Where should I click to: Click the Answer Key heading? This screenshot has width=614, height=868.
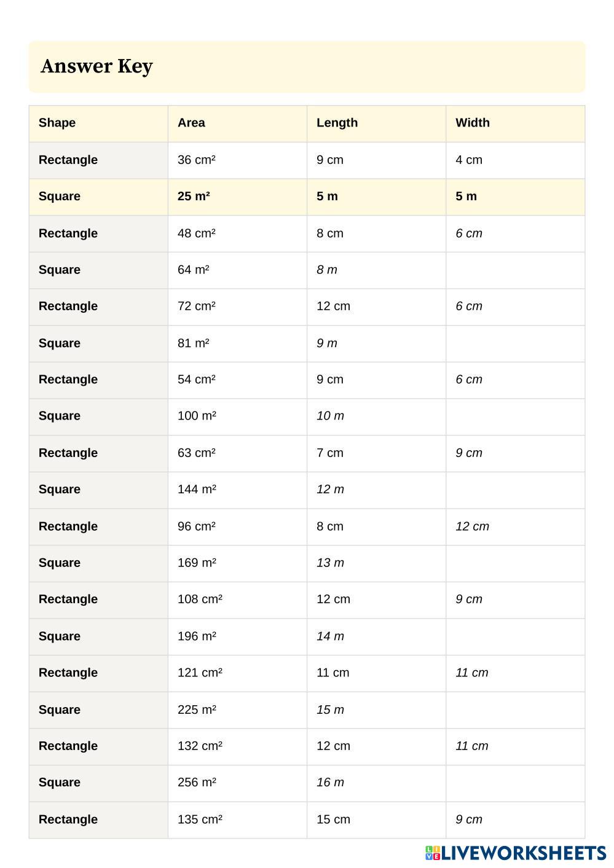point(96,66)
